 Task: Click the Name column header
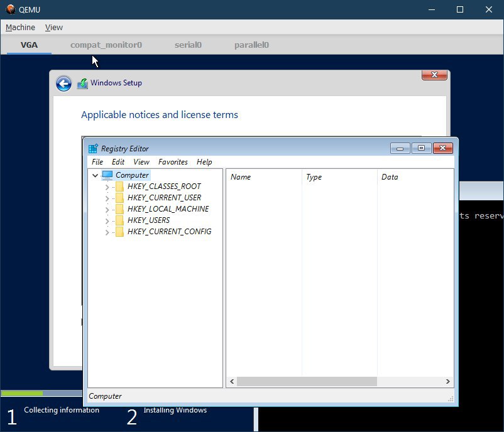pos(264,177)
